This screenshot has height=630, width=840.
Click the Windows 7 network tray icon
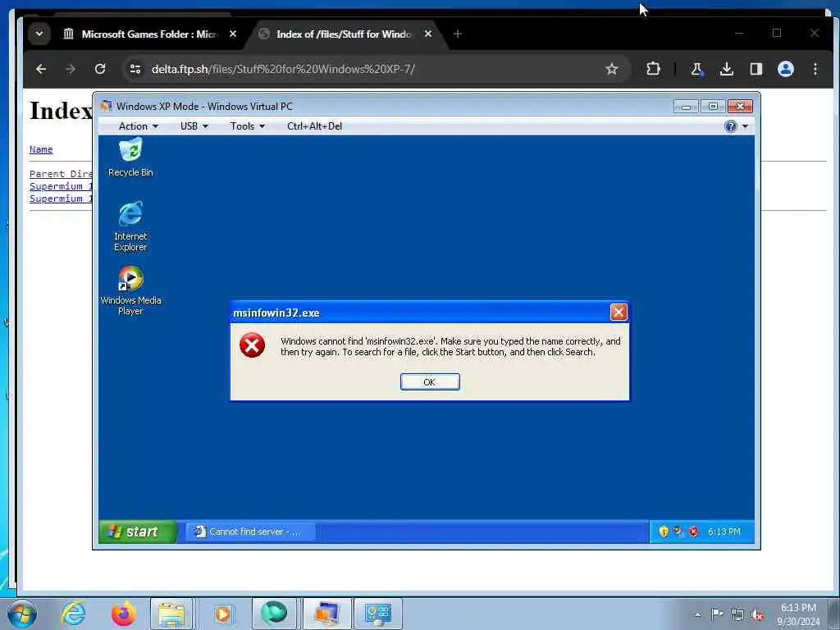click(x=737, y=614)
